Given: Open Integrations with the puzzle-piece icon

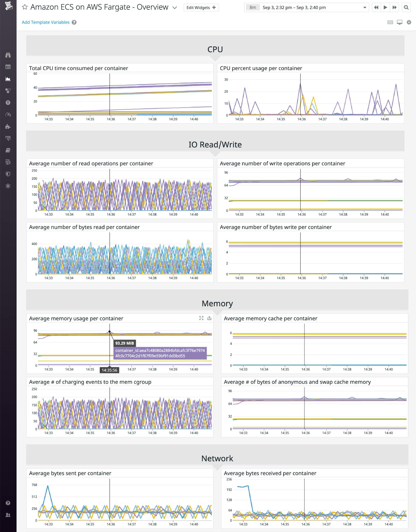Looking at the screenshot, I should pyautogui.click(x=8, y=126).
